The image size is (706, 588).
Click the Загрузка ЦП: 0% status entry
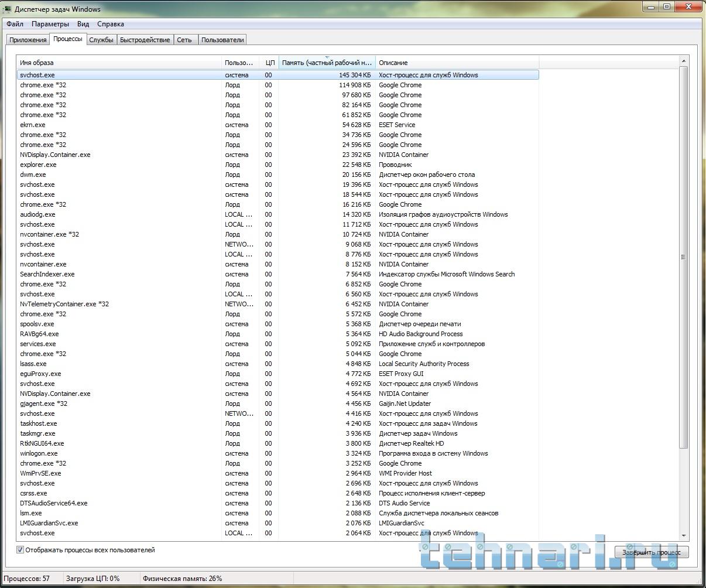pyautogui.click(x=92, y=579)
